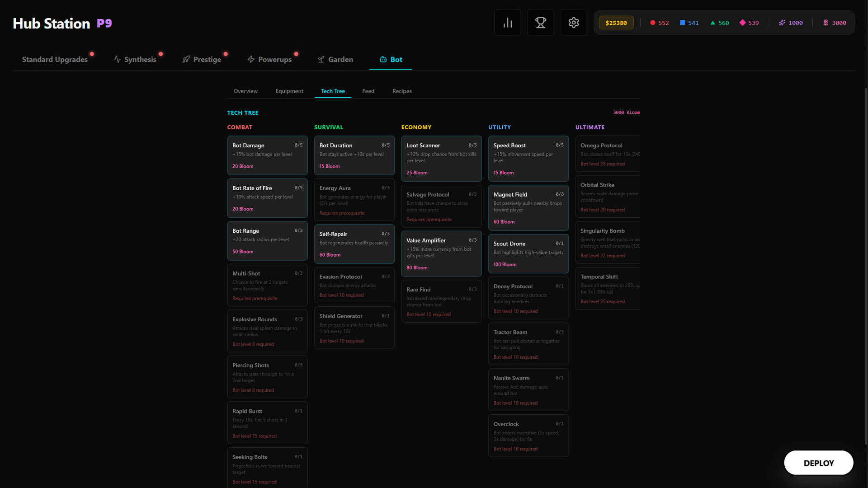Image resolution: width=868 pixels, height=488 pixels.
Task: Purchase the Self-Repair upgrade card
Action: pos(354,244)
